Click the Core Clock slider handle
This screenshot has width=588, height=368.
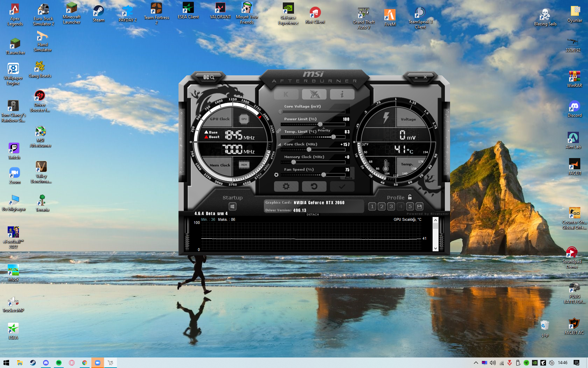pyautogui.click(x=309, y=149)
